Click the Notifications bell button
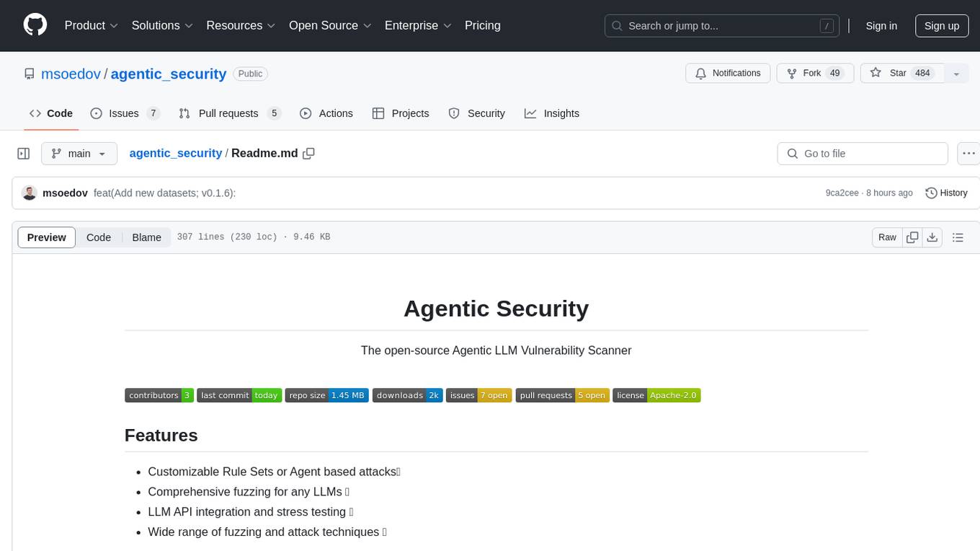The height and width of the screenshot is (551, 980). point(728,74)
